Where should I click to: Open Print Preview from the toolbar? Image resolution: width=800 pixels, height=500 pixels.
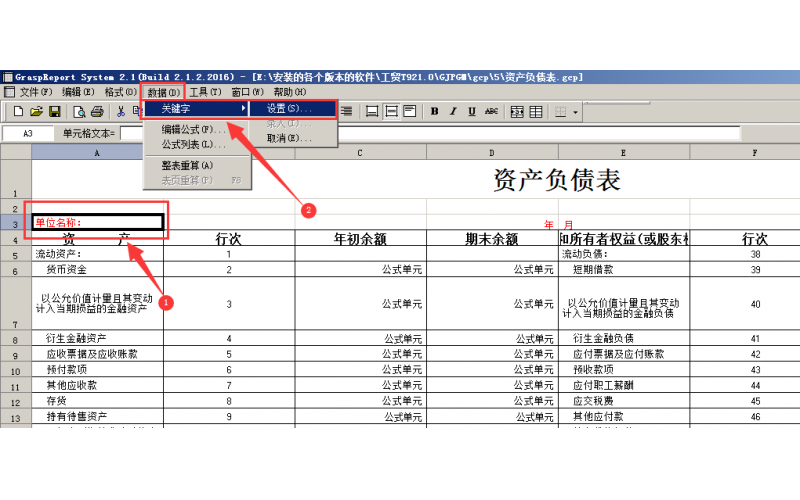click(x=79, y=111)
